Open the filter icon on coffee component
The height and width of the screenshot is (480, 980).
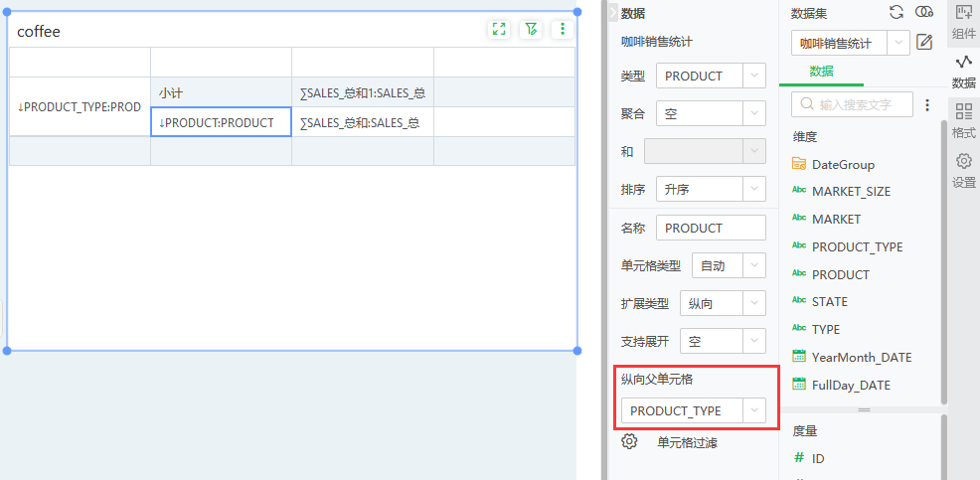(531, 30)
